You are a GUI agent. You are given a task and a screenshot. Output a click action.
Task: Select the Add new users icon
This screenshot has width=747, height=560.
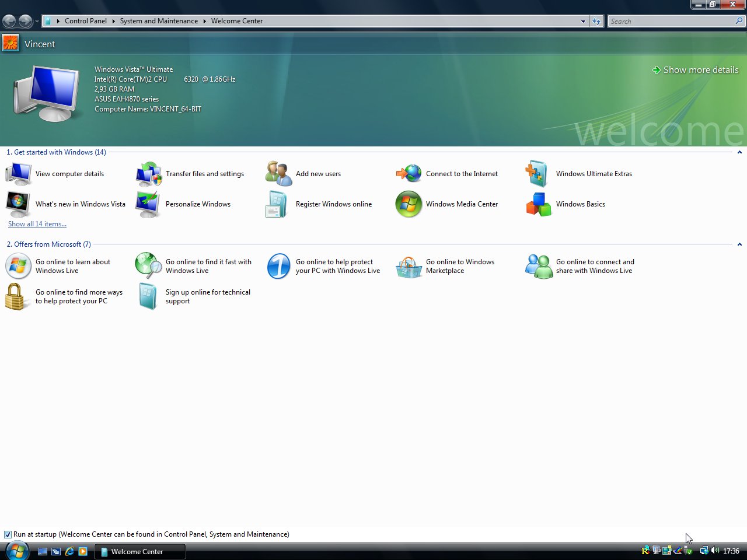click(x=278, y=173)
